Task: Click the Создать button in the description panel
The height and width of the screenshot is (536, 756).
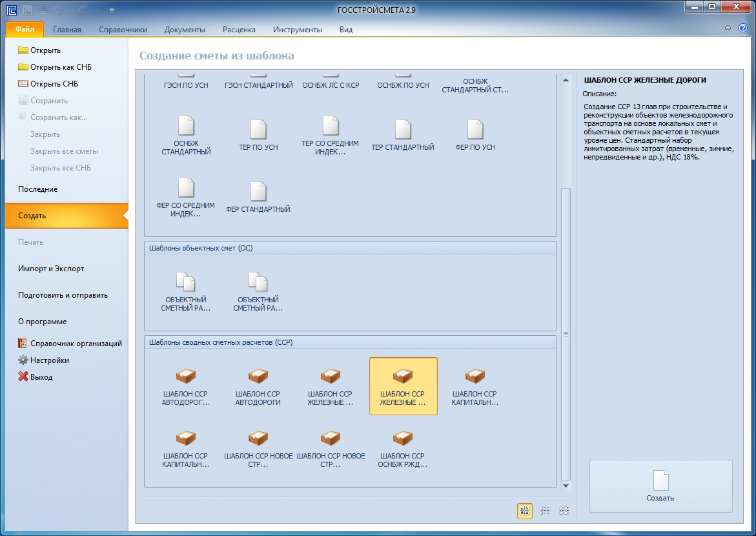Action: click(x=660, y=486)
